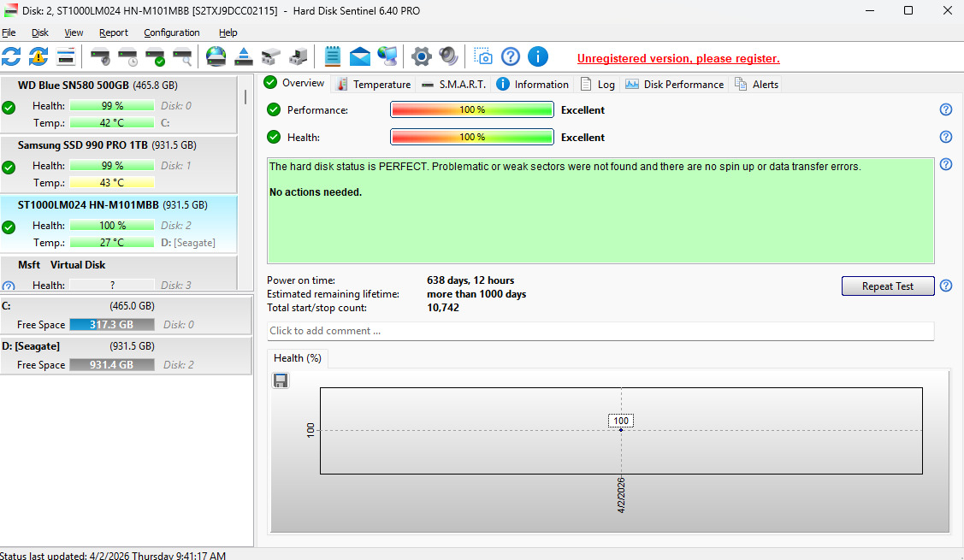
Task: Open settings with the gear icon
Action: (x=421, y=56)
